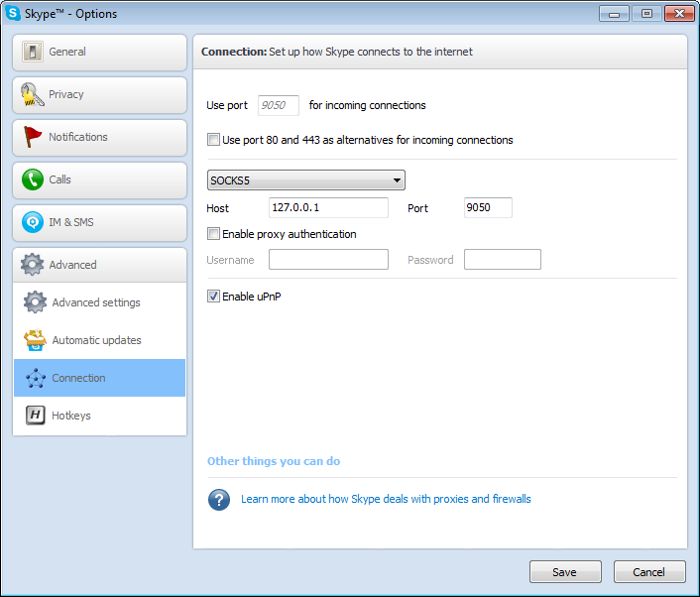Open the SOCKS5 proxy type dropdown
This screenshot has width=700, height=597.
[x=306, y=179]
